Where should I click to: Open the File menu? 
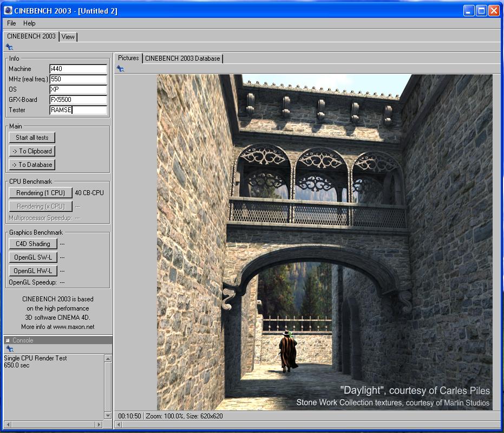(11, 23)
